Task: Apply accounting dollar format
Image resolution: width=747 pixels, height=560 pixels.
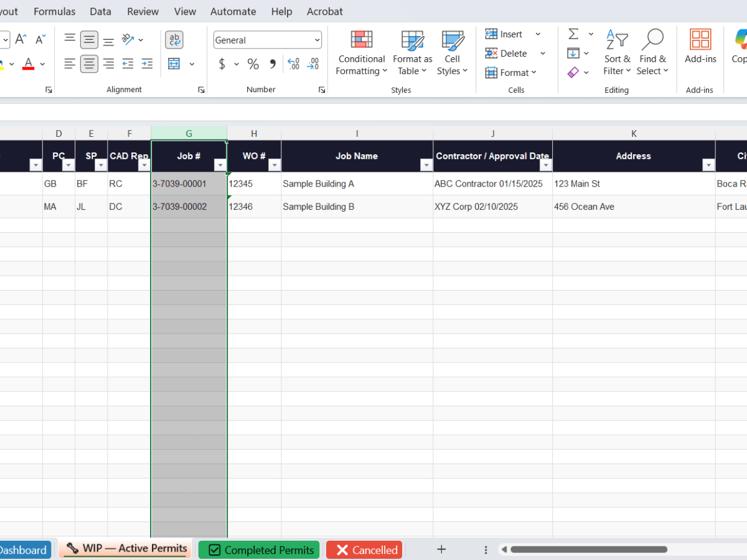Action: click(222, 63)
